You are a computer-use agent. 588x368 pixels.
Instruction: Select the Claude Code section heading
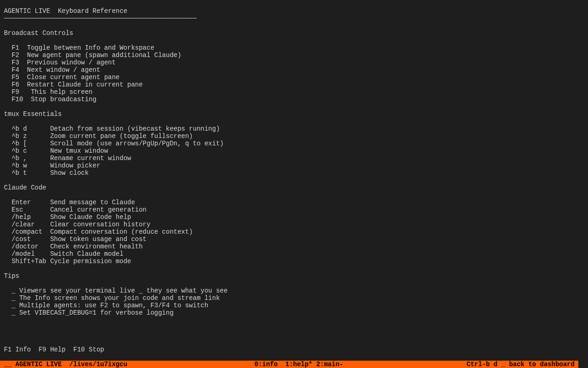pyautogui.click(x=25, y=188)
